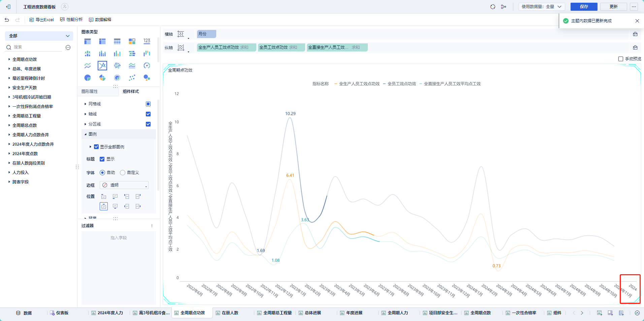The height and width of the screenshot is (321, 644).
Task: Click the 全周期总工程量 sheet tab
Action: [x=274, y=313]
